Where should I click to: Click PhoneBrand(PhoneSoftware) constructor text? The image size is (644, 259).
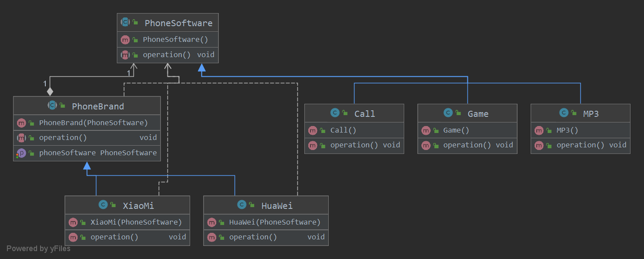pos(94,123)
